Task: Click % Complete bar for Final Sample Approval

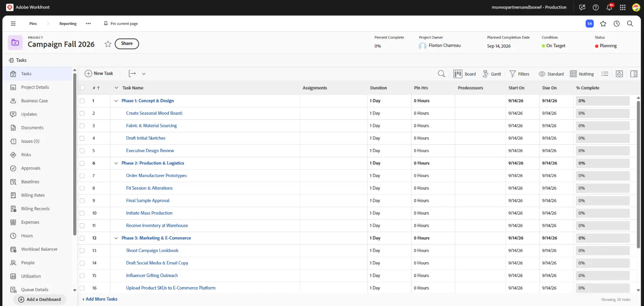Action: tap(603, 201)
